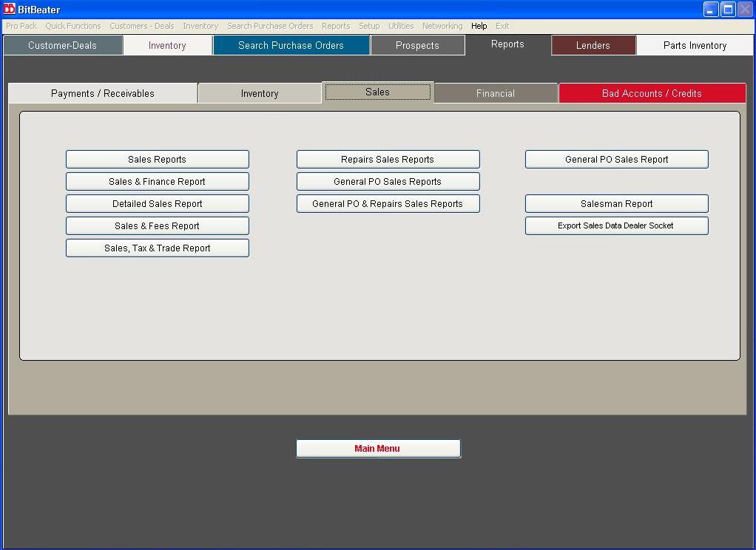Image resolution: width=756 pixels, height=550 pixels.
Task: Export Sales Data to Dealer Socket
Action: click(x=616, y=225)
